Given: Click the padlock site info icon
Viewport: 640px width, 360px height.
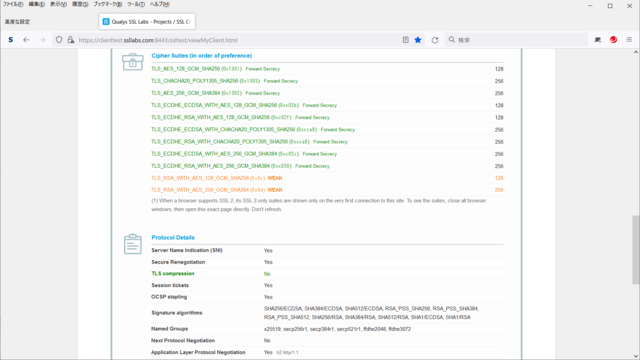Looking at the screenshot, I should 71,40.
